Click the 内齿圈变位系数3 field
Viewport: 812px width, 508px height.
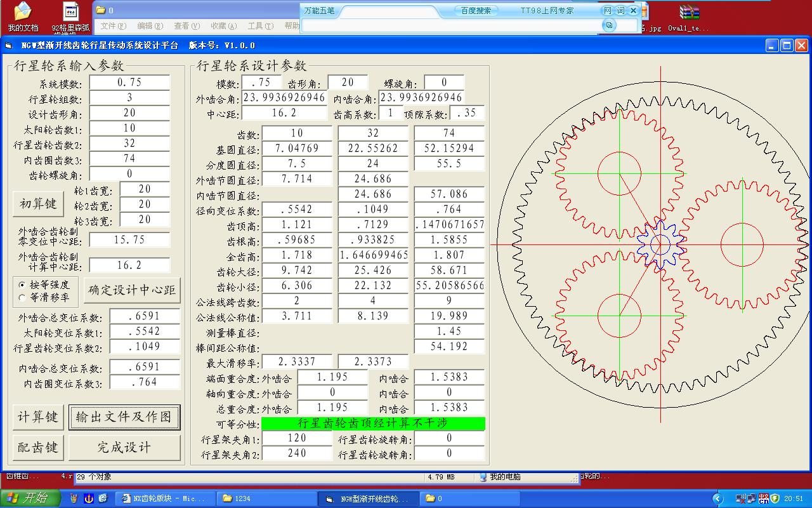145,382
